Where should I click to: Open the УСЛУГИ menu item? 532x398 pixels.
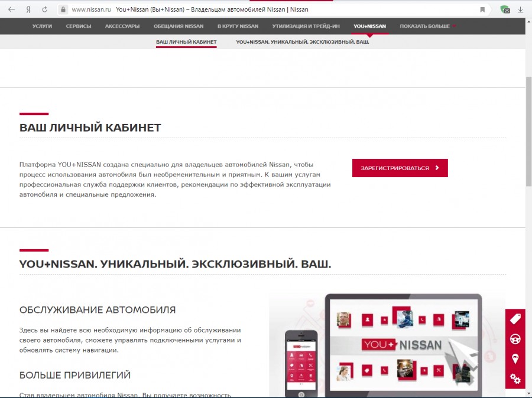click(42, 26)
